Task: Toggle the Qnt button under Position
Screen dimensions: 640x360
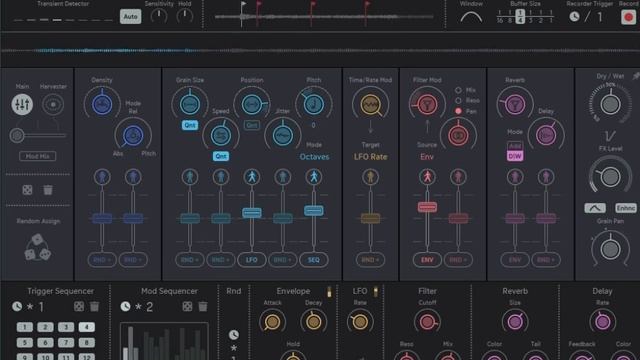Action: tap(252, 125)
